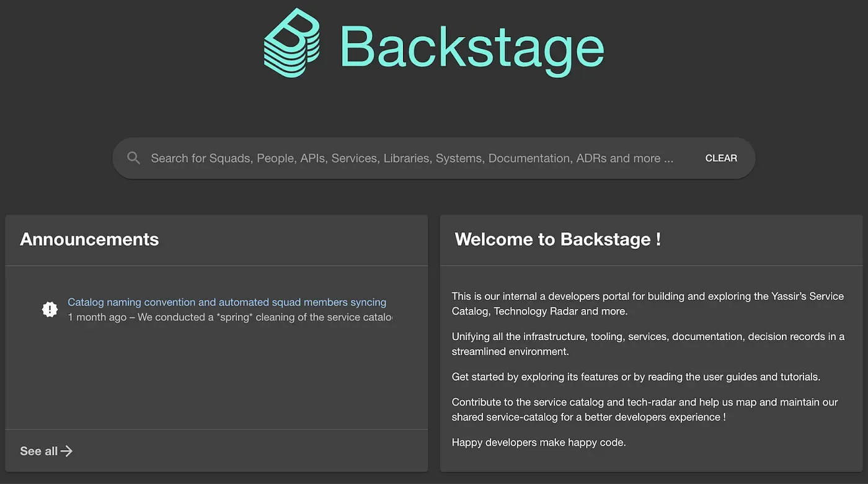Viewport: 868px width, 484px height.
Task: Click the 'Contribute to the service catalog' paragraph
Action: pos(645,410)
